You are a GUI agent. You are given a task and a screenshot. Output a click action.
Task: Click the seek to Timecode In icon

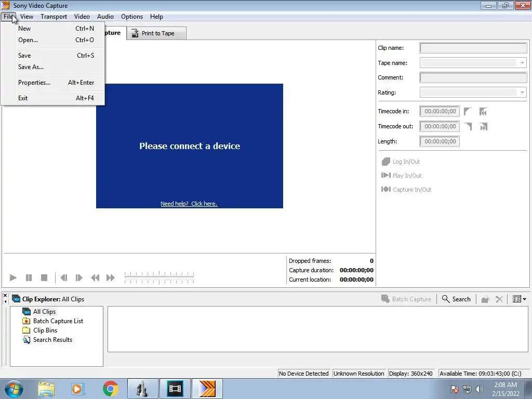pyautogui.click(x=483, y=111)
